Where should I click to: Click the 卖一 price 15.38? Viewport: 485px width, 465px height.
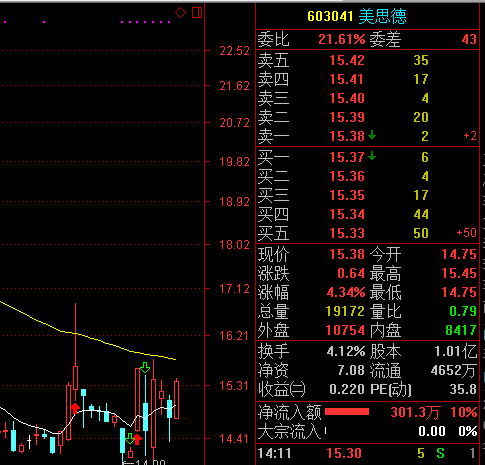click(347, 136)
